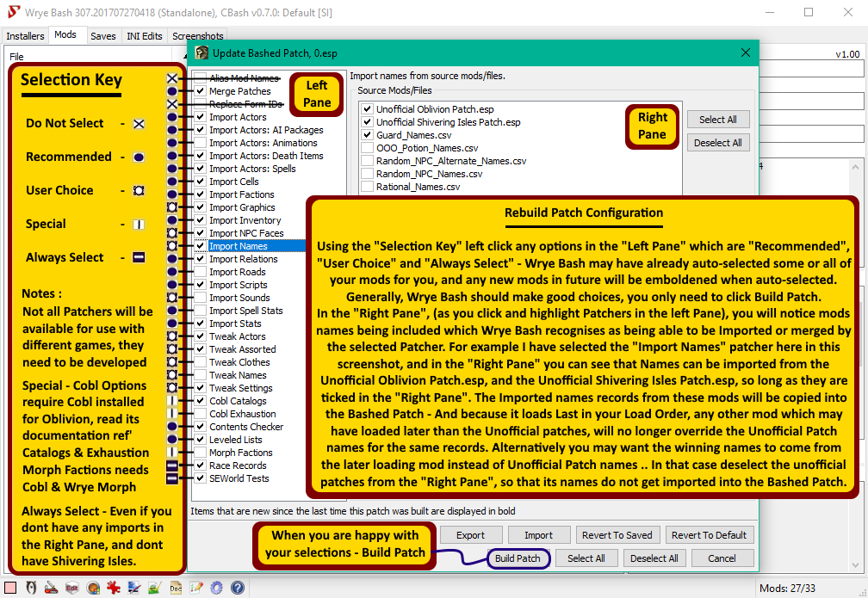Viewport: 868px width, 598px height.
Task: Select the 'Tweak Names' patcher label
Action: (238, 375)
